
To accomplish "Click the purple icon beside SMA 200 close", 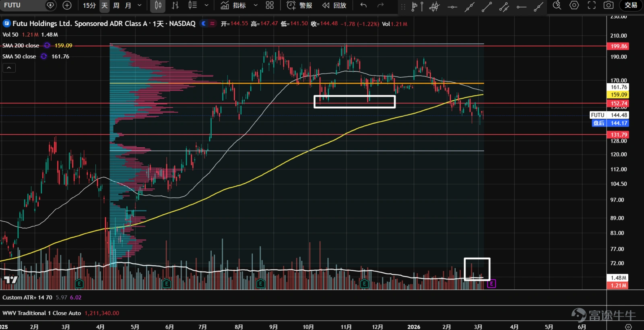I will tap(47, 45).
